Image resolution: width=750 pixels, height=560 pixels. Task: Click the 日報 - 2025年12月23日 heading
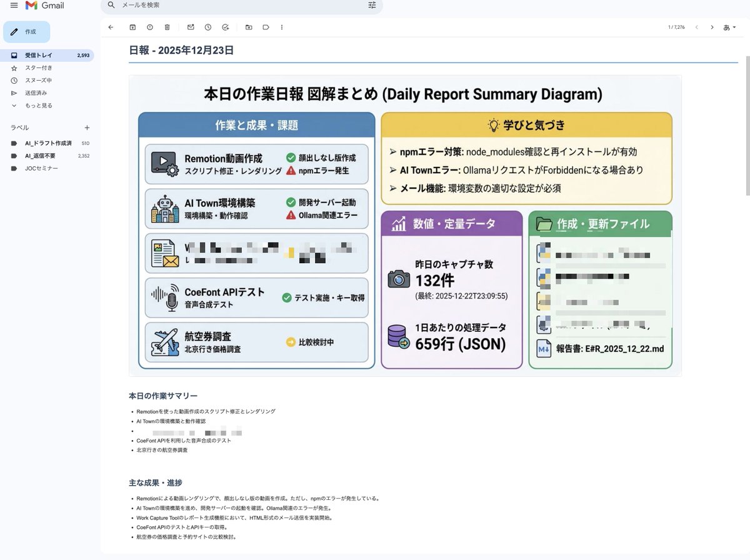[x=181, y=51]
